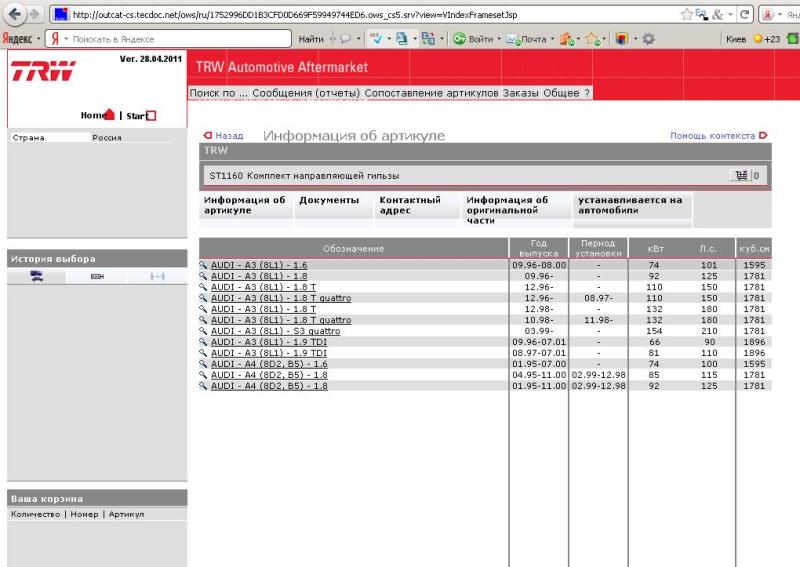This screenshot has width=800, height=567.
Task: Open AUDI A3 1.9 TDI 09.96-07.01 link
Action: (269, 342)
